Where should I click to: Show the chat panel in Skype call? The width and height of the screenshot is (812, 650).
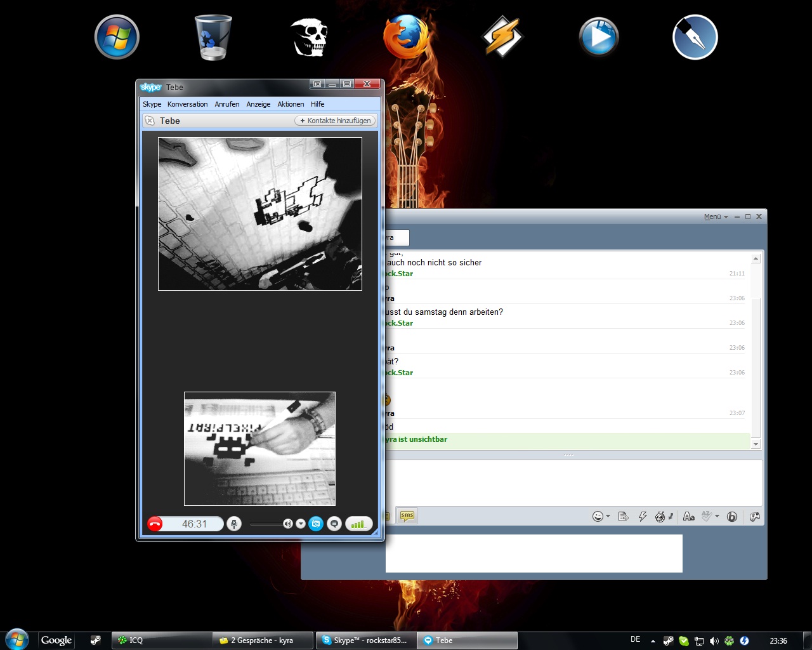(334, 524)
